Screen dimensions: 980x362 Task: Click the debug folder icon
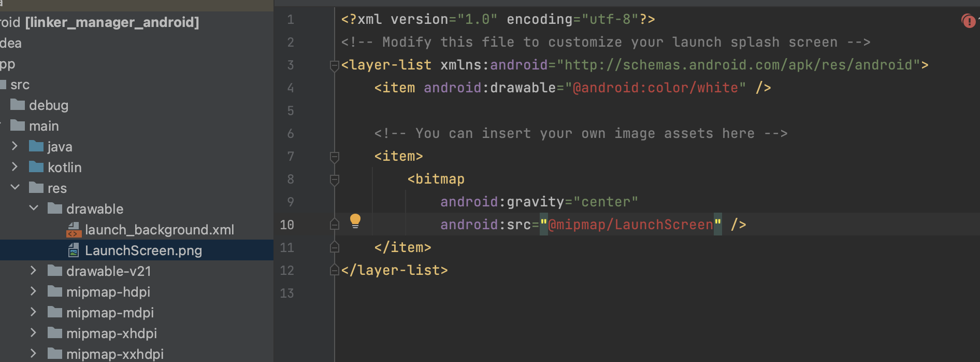18,105
